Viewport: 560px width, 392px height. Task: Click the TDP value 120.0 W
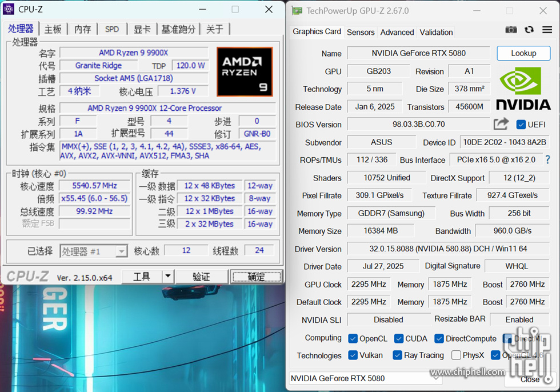(190, 66)
